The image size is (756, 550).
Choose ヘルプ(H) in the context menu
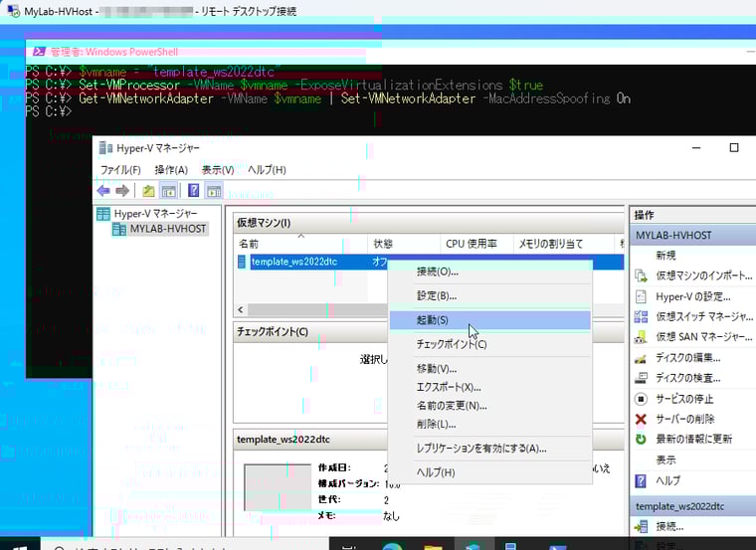click(489, 472)
